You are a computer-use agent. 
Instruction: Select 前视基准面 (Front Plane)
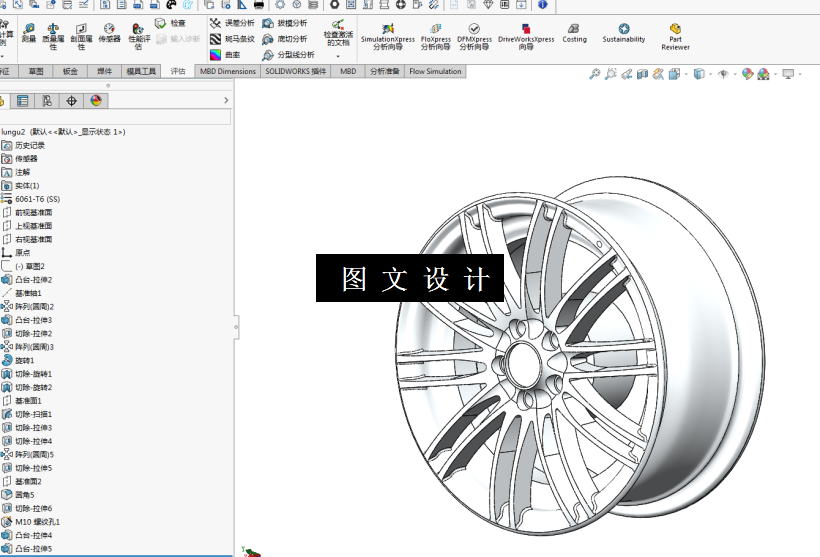[33, 212]
